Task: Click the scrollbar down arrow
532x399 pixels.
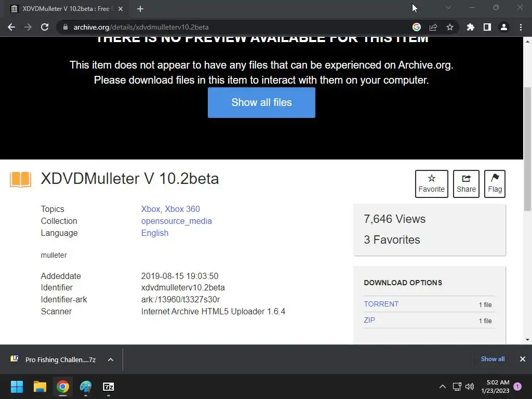Action: click(x=527, y=340)
